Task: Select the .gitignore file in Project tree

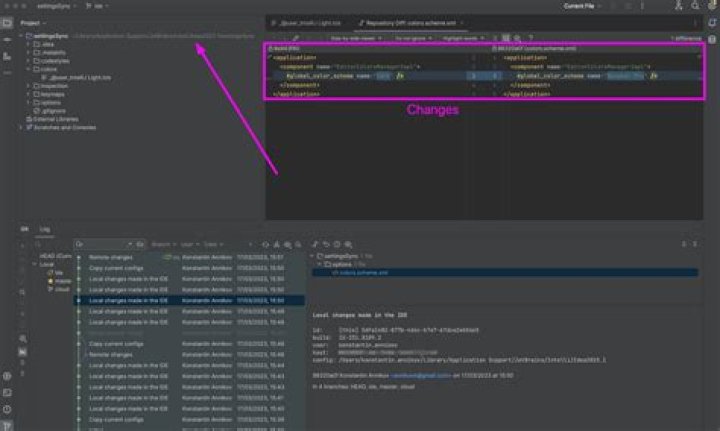Action: (49, 111)
